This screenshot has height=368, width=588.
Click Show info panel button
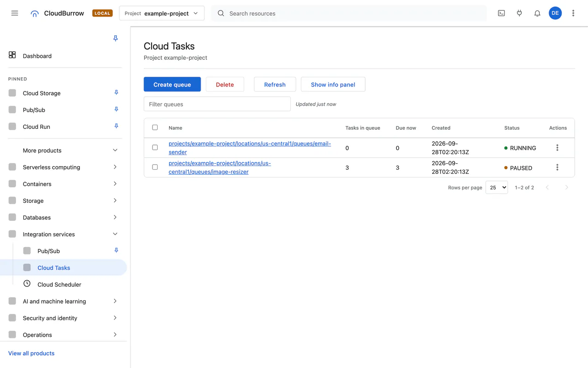pyautogui.click(x=333, y=84)
